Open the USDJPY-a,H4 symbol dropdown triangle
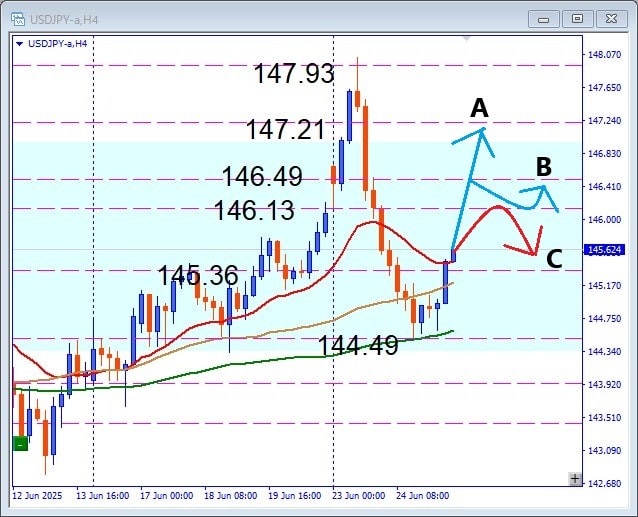This screenshot has width=638, height=517. [x=19, y=44]
